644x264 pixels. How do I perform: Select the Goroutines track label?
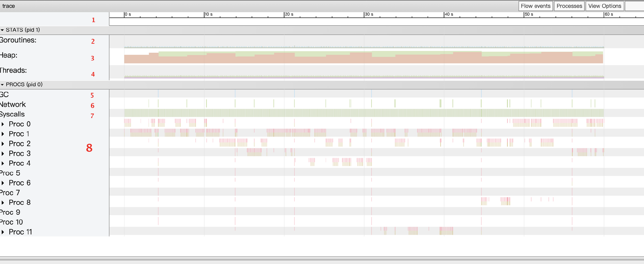(18, 40)
